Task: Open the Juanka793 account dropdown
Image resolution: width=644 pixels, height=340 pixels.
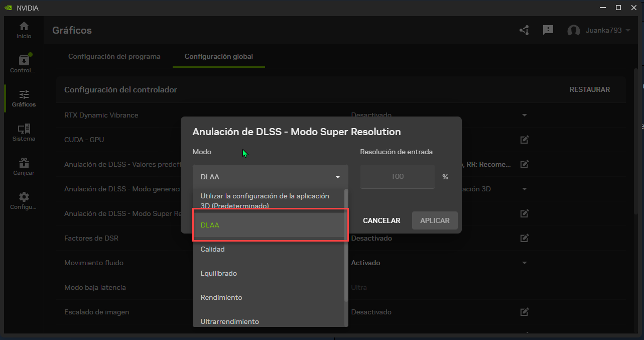Action: point(607,30)
